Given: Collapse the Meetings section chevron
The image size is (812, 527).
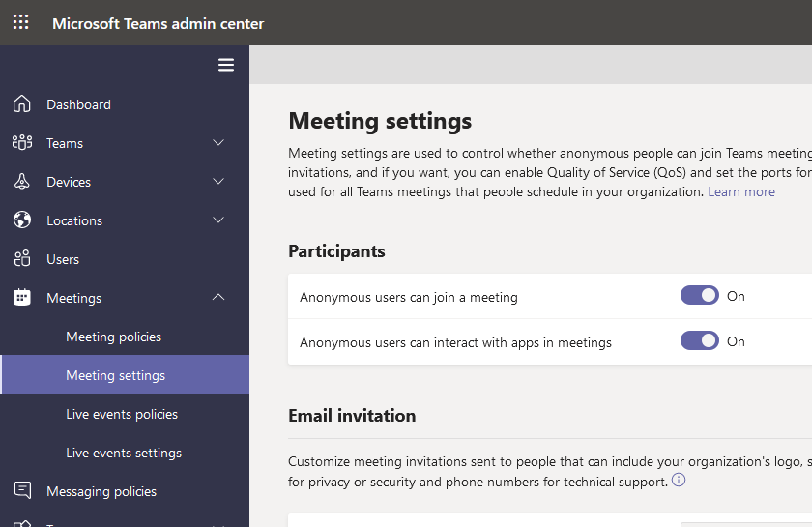Looking at the screenshot, I should (218, 298).
